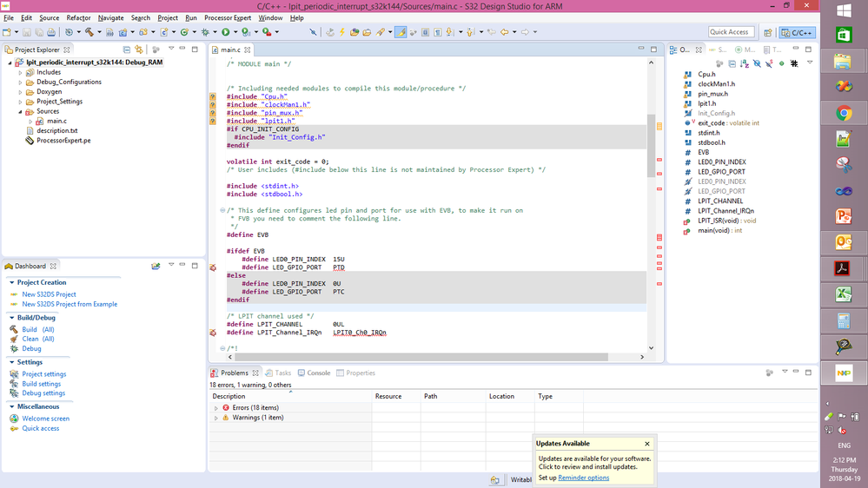Collapse all in Project Explorer
Screen dimensions: 868x488
click(x=127, y=49)
